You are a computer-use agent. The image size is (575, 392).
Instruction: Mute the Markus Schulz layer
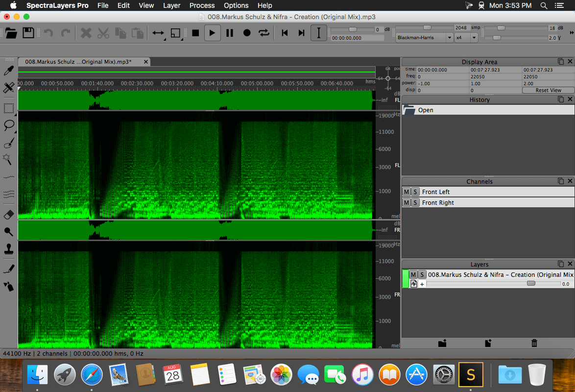click(x=413, y=274)
